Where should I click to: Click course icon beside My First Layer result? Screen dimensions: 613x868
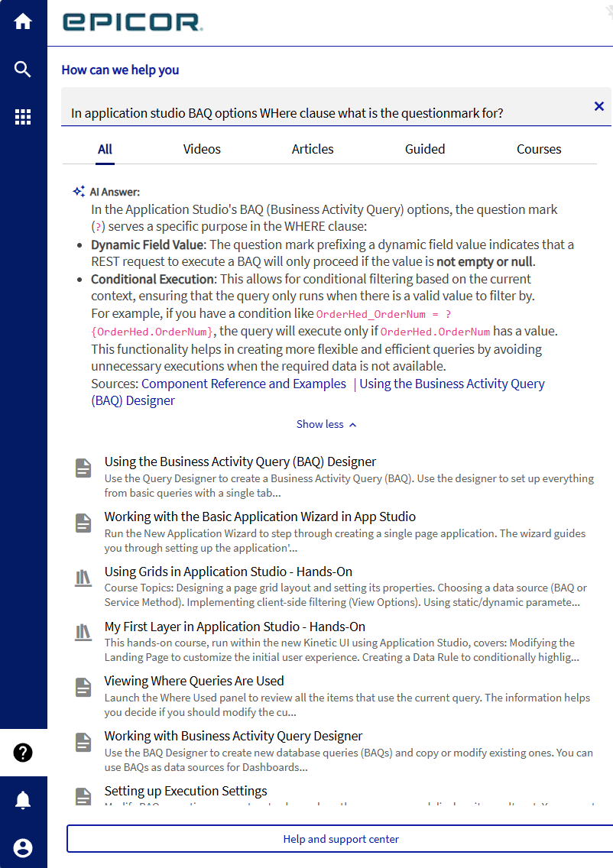click(x=83, y=632)
